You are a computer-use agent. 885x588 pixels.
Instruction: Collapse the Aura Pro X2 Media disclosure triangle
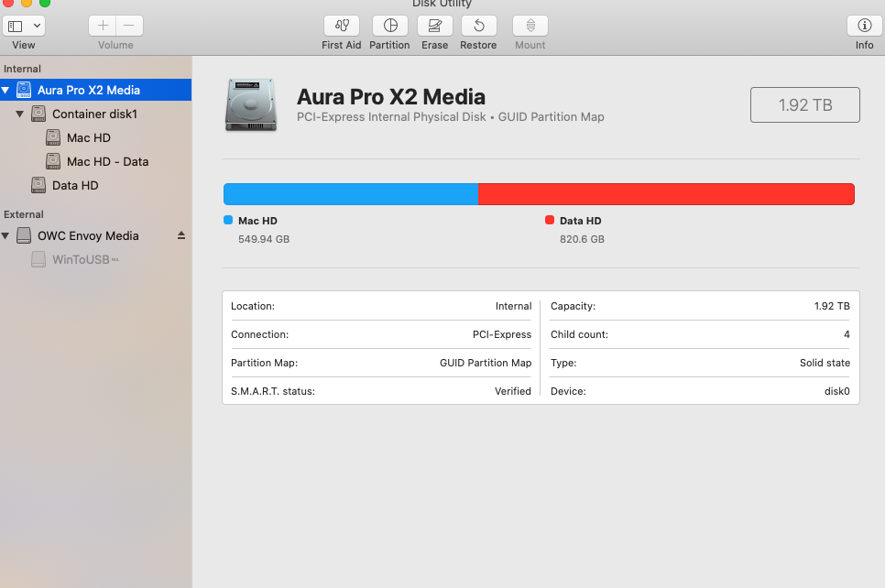pos(5,91)
